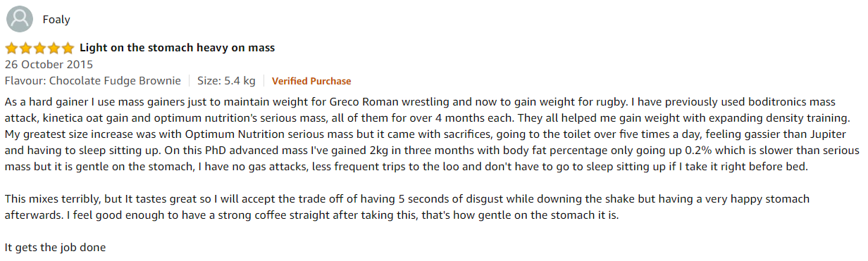Click the first star in the rating
The height and width of the screenshot is (261, 868).
11,49
